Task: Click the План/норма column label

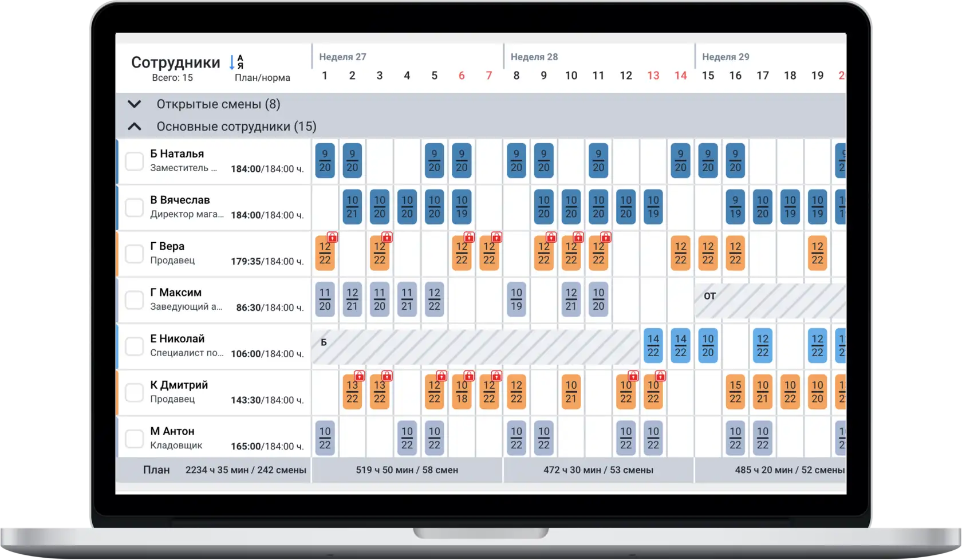Action: pyautogui.click(x=262, y=78)
